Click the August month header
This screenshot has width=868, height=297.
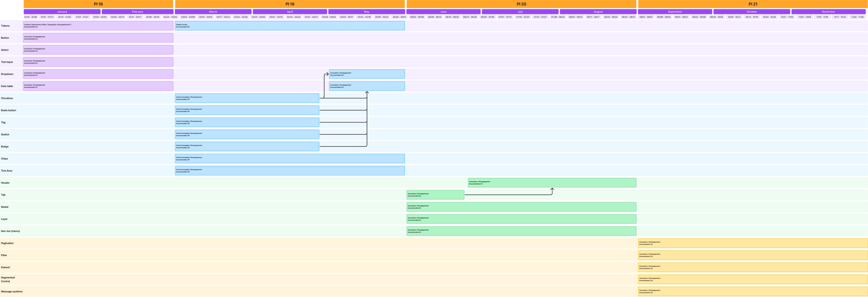(598, 12)
